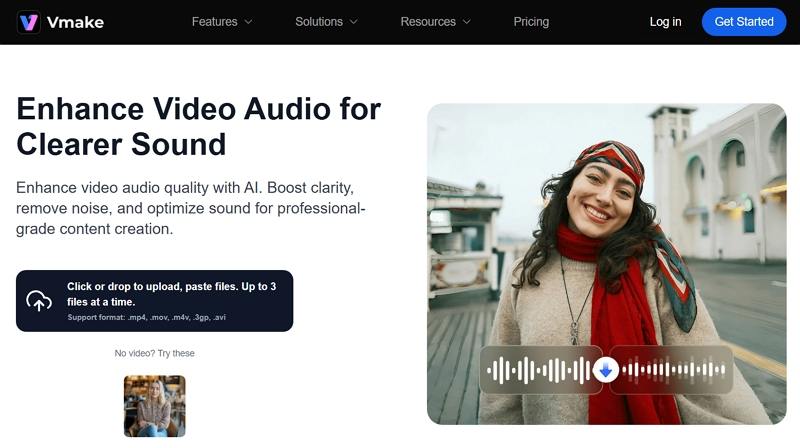Click the Vmake logo icon
800x448 pixels.
(29, 22)
